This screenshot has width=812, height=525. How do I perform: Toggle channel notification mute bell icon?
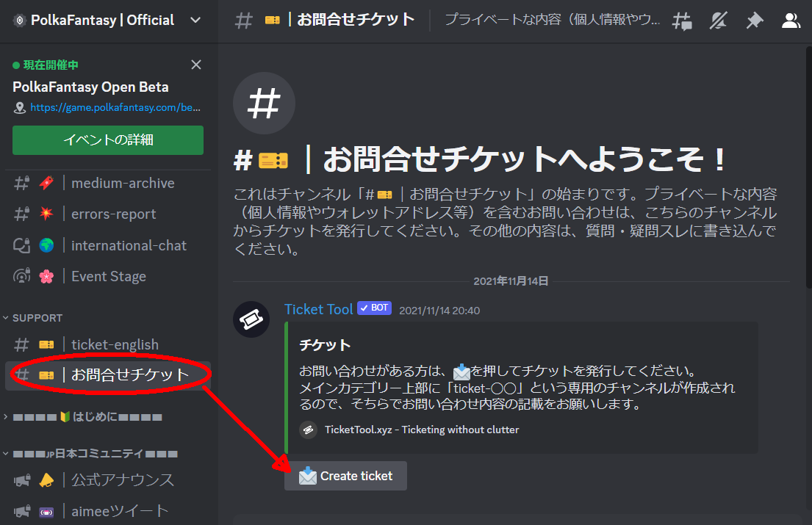click(x=718, y=21)
